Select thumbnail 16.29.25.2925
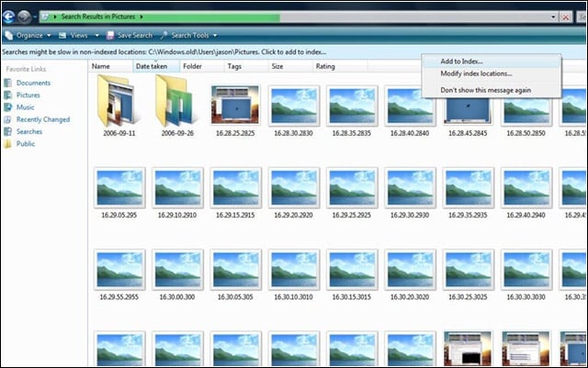588x368 pixels. click(352, 188)
